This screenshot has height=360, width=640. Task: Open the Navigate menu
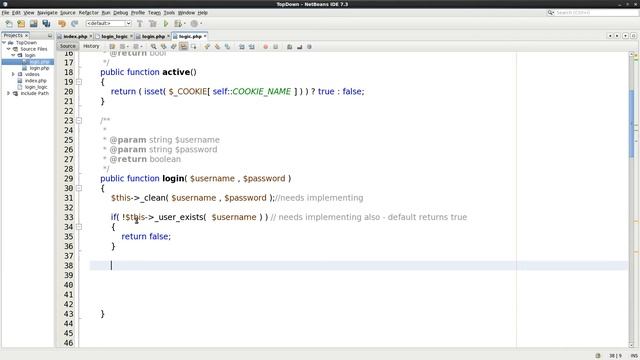point(47,13)
